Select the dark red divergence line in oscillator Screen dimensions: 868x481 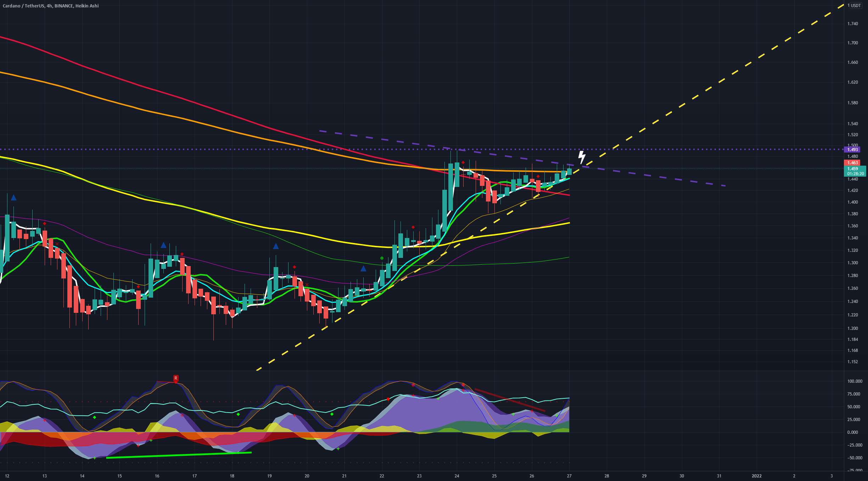pyautogui.click(x=510, y=400)
